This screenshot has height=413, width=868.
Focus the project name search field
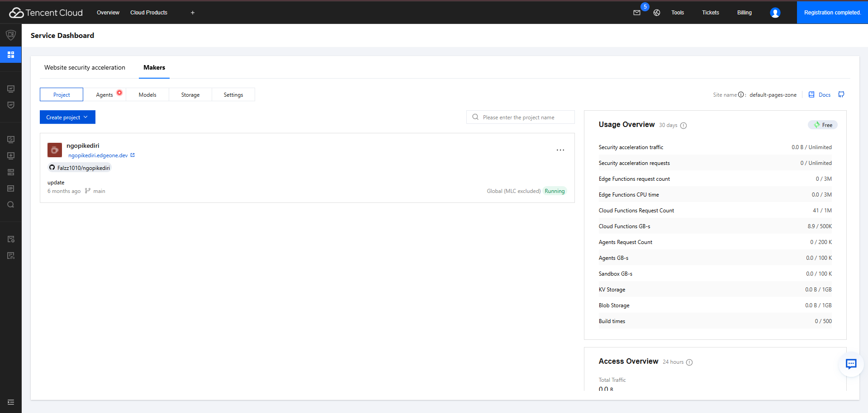(x=521, y=117)
